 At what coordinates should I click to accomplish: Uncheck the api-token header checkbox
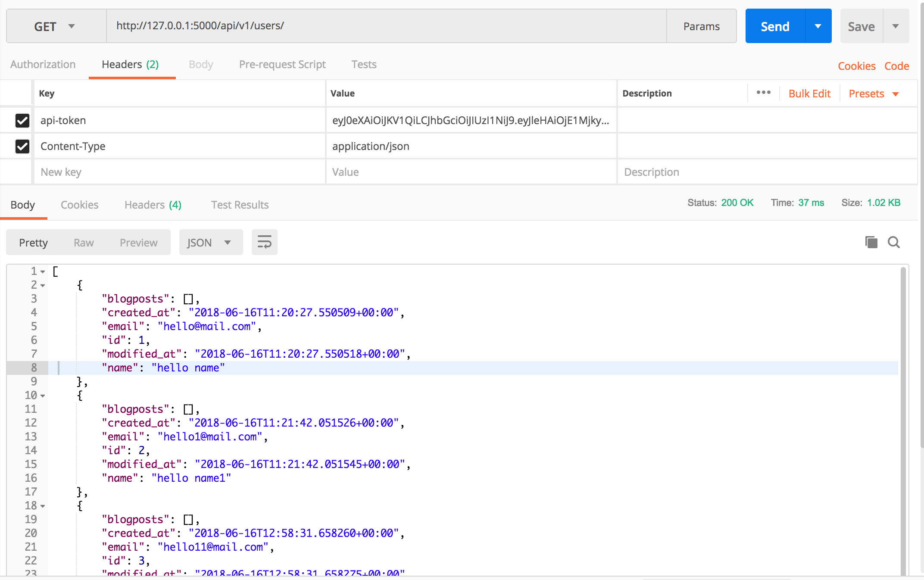[x=22, y=121]
